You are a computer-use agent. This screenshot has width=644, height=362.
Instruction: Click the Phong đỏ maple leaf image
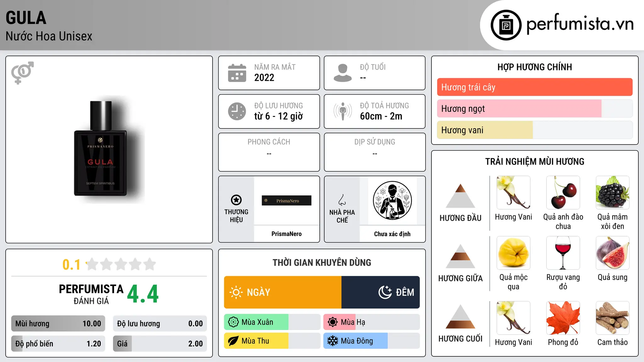click(563, 318)
